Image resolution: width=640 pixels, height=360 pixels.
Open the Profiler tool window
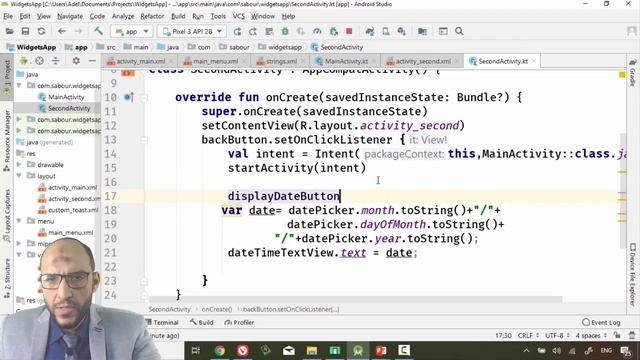(240, 322)
